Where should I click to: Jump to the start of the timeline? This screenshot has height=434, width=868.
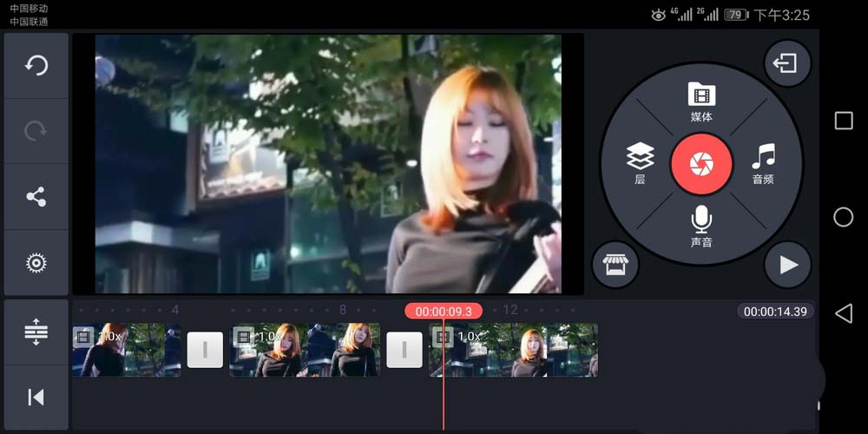pos(36,397)
